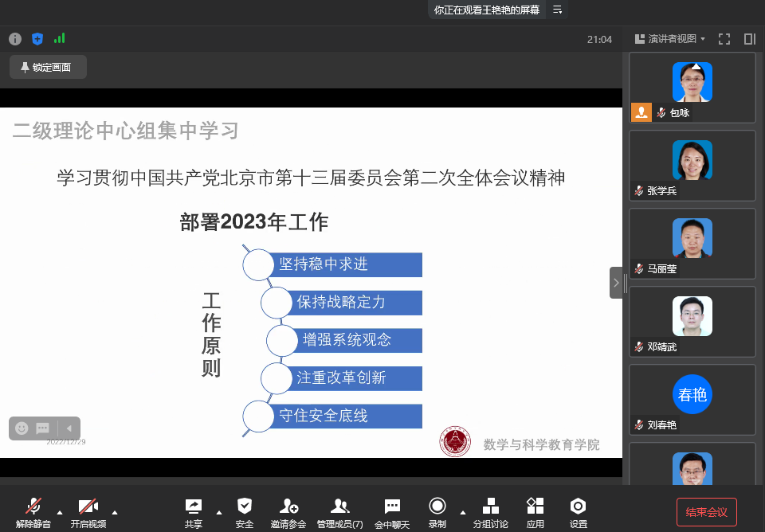
Task: Select 包咏 participant video tile
Action: [x=692, y=88]
